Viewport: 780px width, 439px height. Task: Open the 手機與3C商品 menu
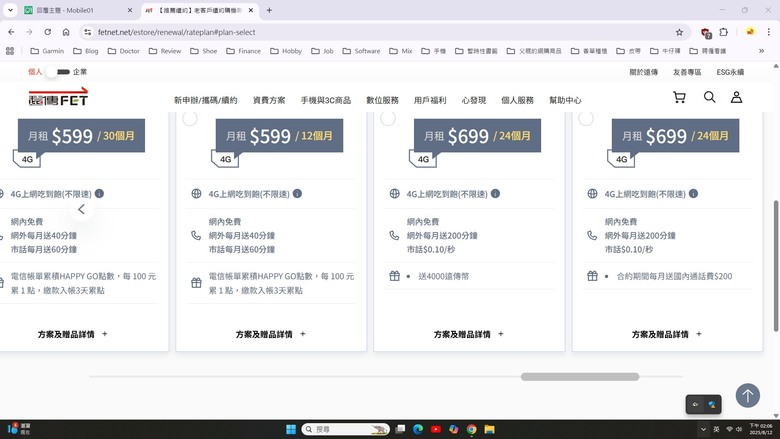(x=325, y=100)
